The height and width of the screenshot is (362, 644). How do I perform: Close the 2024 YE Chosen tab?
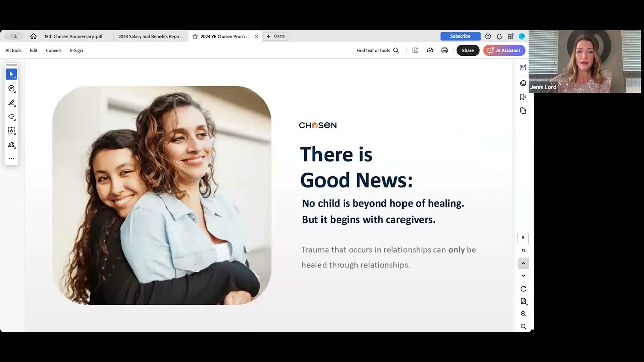[256, 36]
